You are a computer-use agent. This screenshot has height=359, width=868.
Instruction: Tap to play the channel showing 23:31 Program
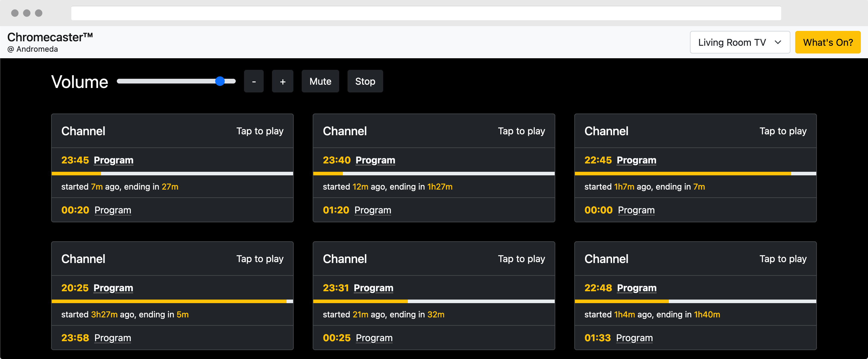coord(521,259)
